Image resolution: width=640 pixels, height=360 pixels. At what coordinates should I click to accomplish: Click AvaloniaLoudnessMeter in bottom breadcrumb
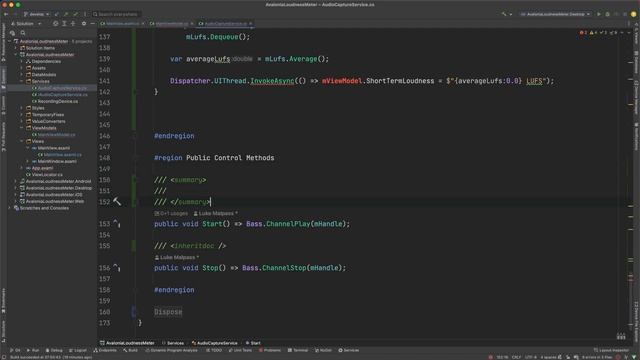click(x=127, y=343)
